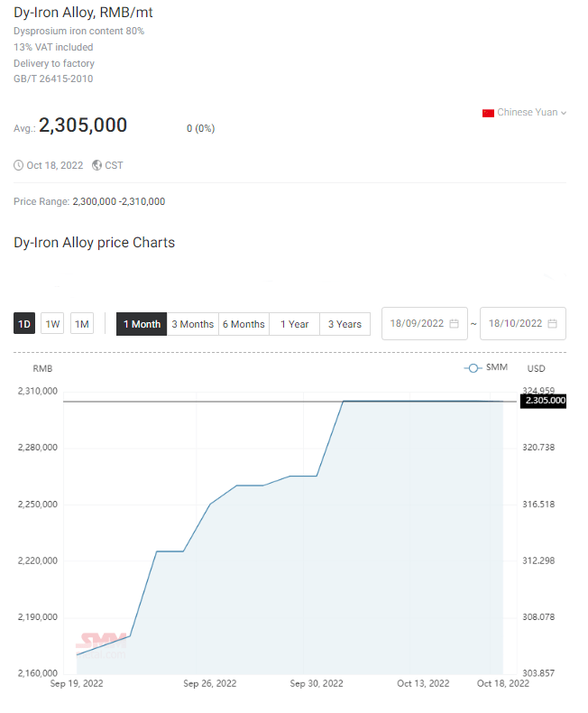
Task: Click the Dy-Iron Alloy price Charts heading
Action: point(94,243)
